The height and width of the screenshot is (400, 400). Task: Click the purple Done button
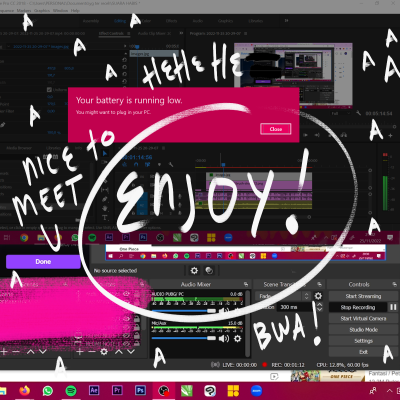pos(43,262)
